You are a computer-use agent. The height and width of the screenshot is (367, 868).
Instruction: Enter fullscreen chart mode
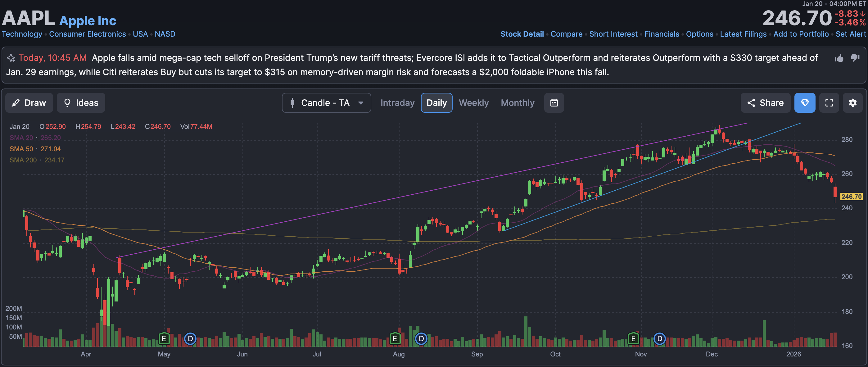tap(829, 103)
